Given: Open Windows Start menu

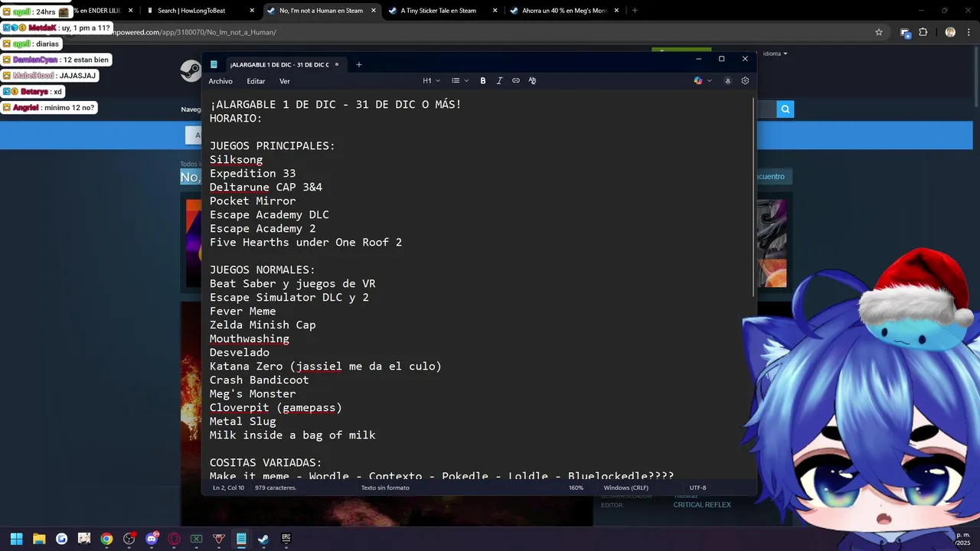Looking at the screenshot, I should 16,539.
